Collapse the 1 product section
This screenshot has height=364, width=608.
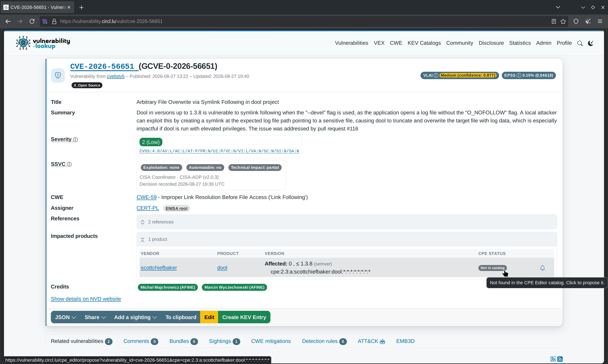tap(346, 240)
